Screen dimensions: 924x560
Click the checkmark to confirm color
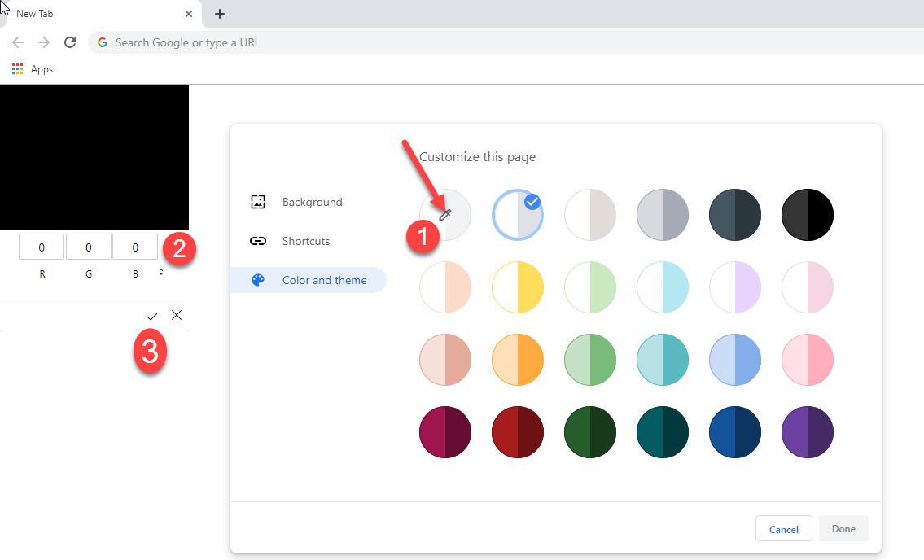(x=152, y=316)
